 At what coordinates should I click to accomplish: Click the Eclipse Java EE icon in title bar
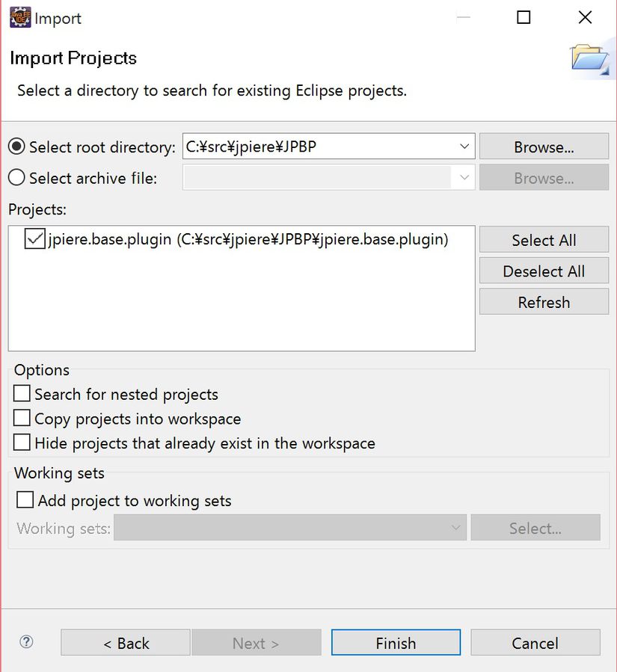tap(19, 18)
